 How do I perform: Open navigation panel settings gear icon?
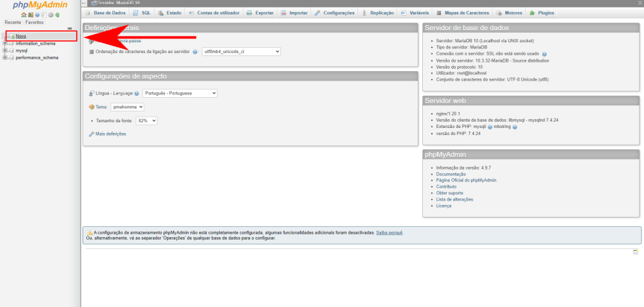point(50,14)
